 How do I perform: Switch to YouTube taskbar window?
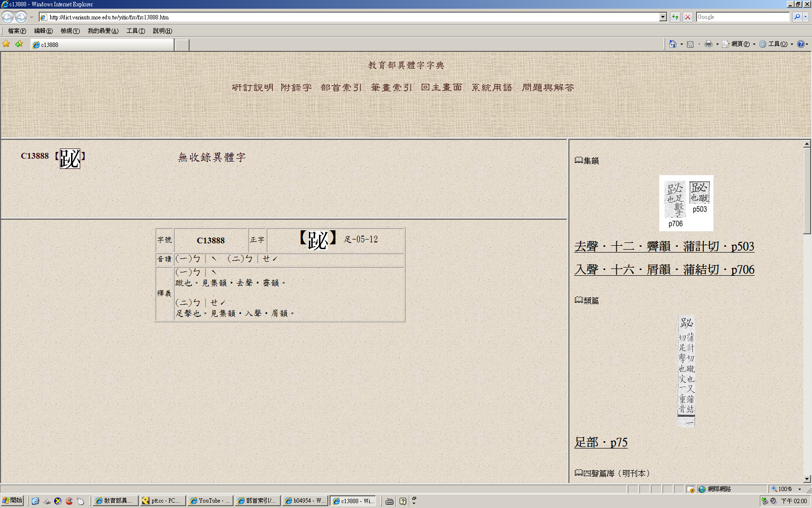pos(210,501)
